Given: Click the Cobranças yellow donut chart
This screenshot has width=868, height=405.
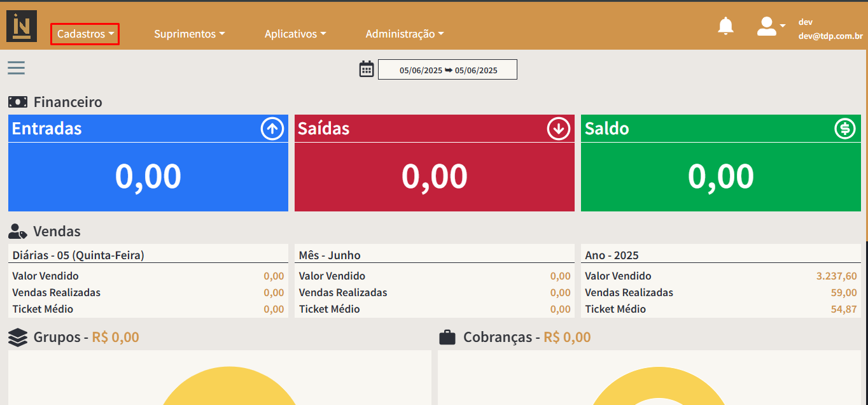Looking at the screenshot, I should pyautogui.click(x=659, y=386).
